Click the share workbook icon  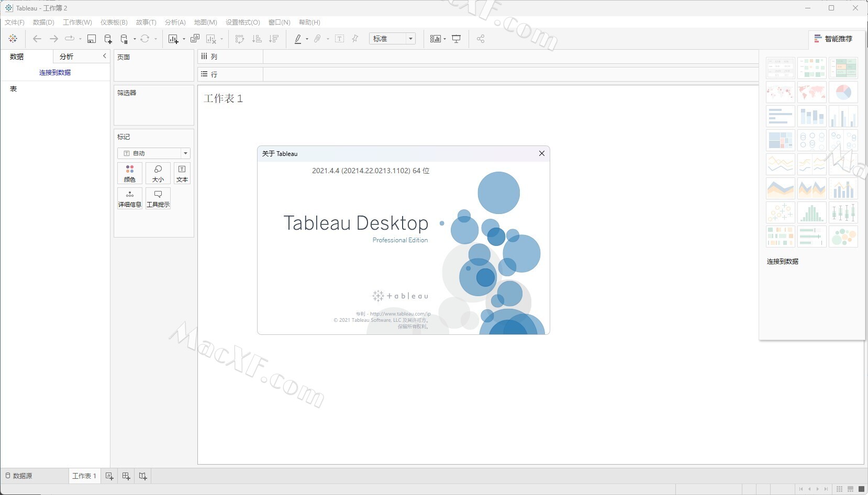(x=481, y=39)
